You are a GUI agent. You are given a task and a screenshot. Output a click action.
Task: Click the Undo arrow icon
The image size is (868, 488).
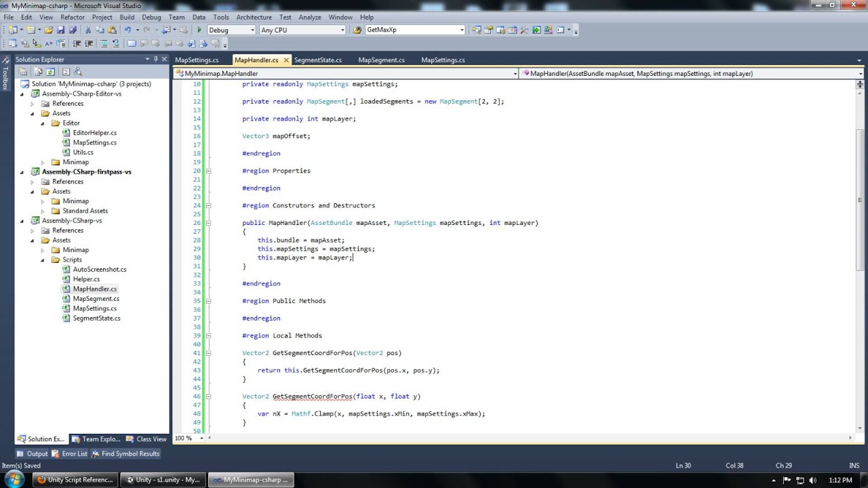point(127,30)
